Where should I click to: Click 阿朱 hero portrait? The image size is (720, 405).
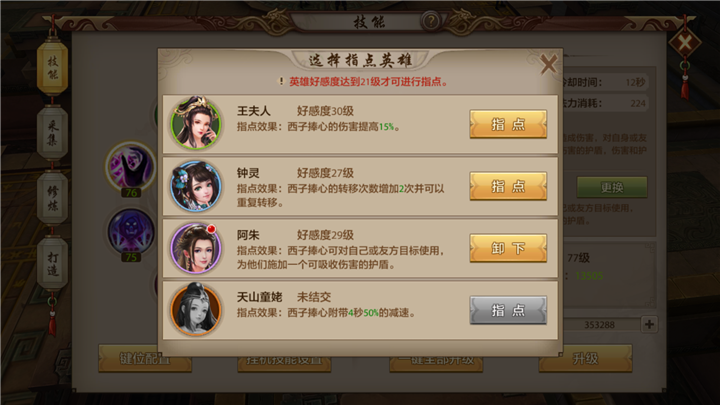tap(196, 248)
